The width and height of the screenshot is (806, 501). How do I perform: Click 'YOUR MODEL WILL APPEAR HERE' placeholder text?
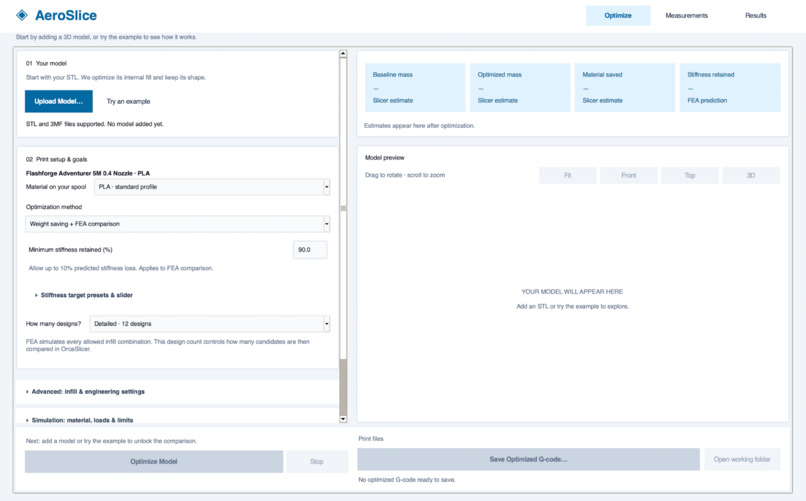(572, 291)
